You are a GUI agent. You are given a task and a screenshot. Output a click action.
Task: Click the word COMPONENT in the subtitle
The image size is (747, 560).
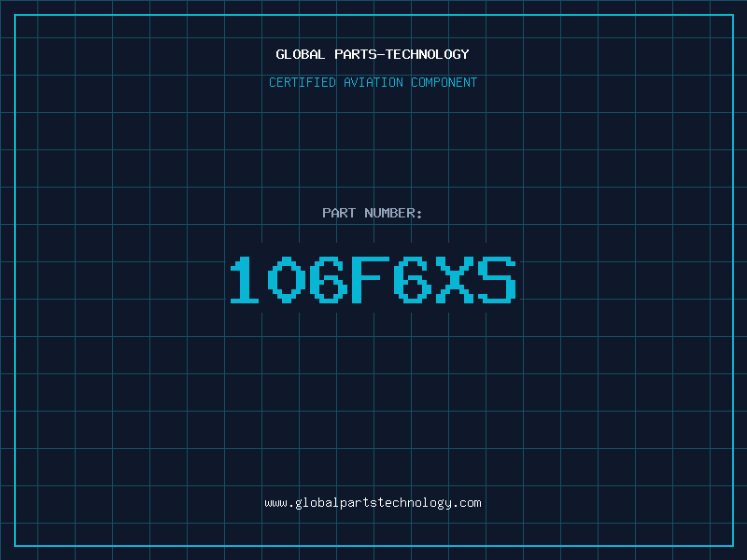[444, 82]
